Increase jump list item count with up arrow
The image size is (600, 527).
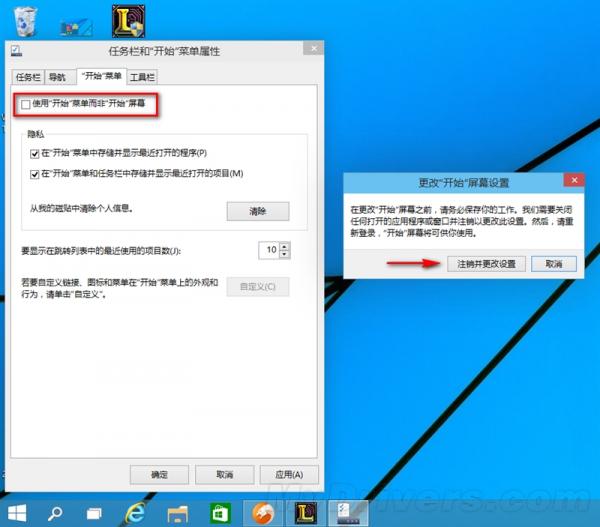point(285,245)
